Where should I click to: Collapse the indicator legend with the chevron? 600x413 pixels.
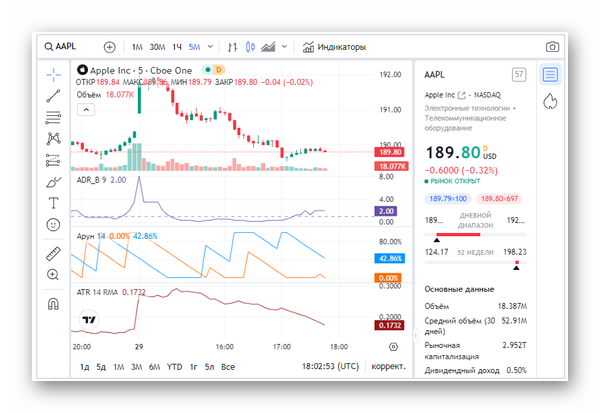click(86, 110)
